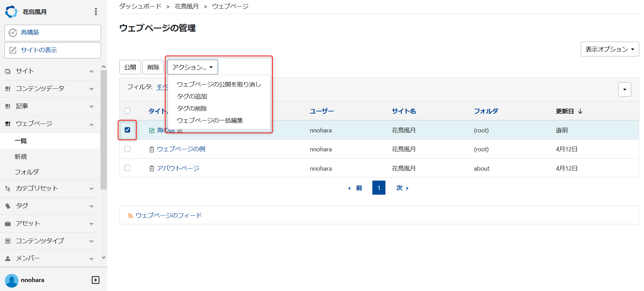Click the sort arrow next to 更新日
644x291 pixels.
[x=580, y=111]
